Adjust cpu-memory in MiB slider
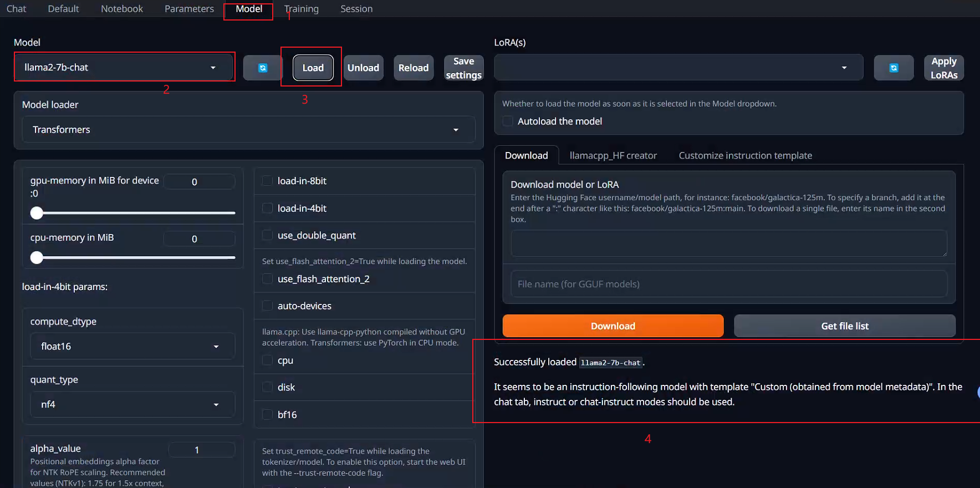The image size is (980, 488). coord(133,257)
